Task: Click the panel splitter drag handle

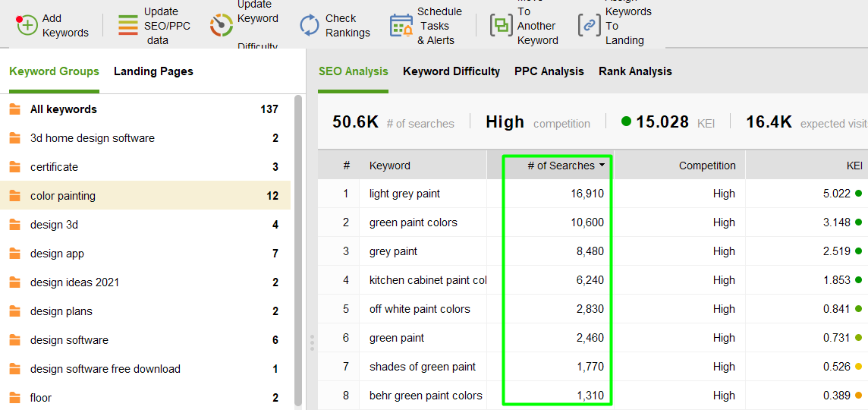Action: click(312, 343)
